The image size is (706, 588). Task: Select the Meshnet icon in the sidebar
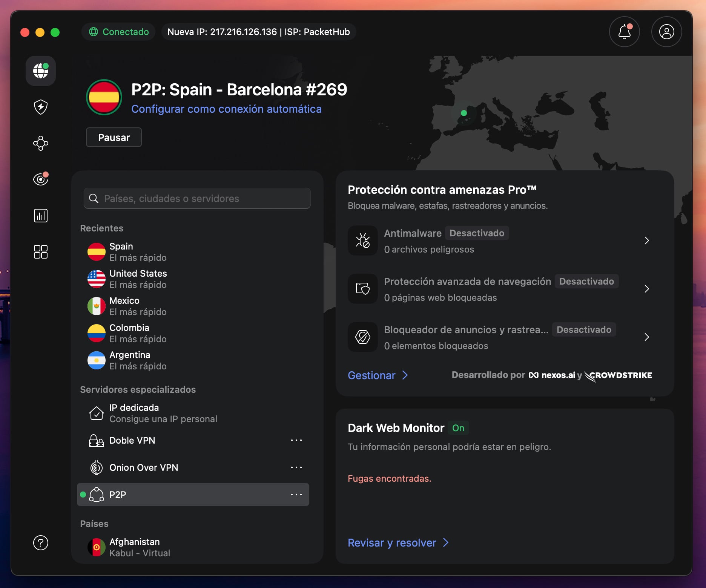pyautogui.click(x=40, y=143)
